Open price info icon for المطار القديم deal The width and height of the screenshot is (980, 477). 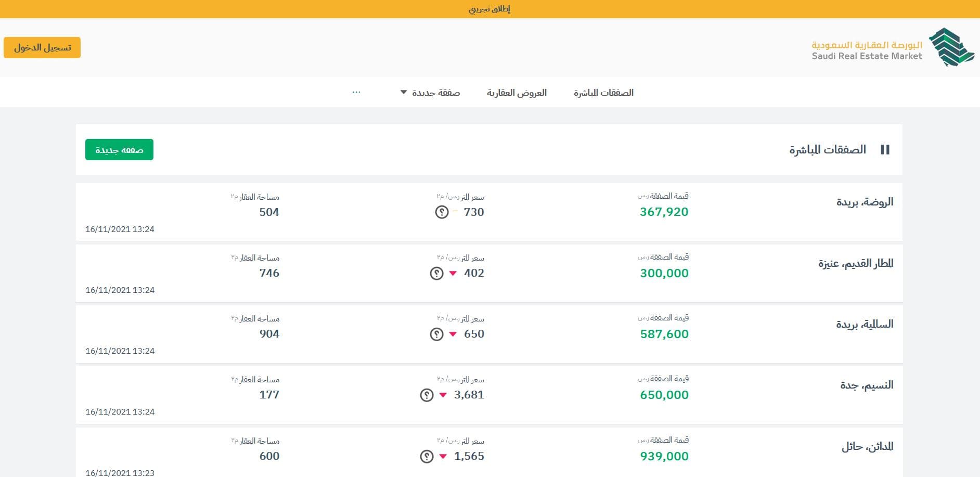(x=435, y=273)
